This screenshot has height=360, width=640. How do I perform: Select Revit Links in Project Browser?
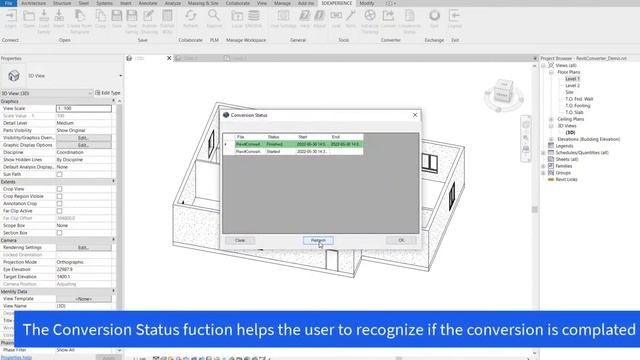[x=566, y=180]
